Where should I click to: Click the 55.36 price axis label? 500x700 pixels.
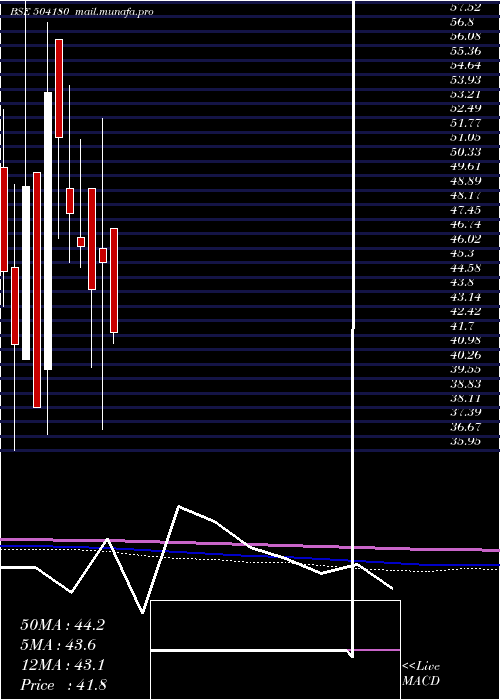[x=466, y=51]
